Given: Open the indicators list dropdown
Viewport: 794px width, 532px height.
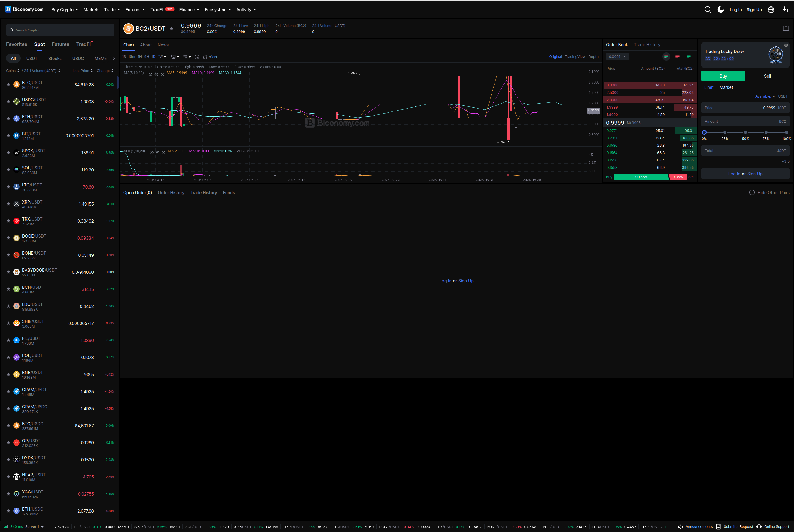Looking at the screenshot, I should 187,57.
